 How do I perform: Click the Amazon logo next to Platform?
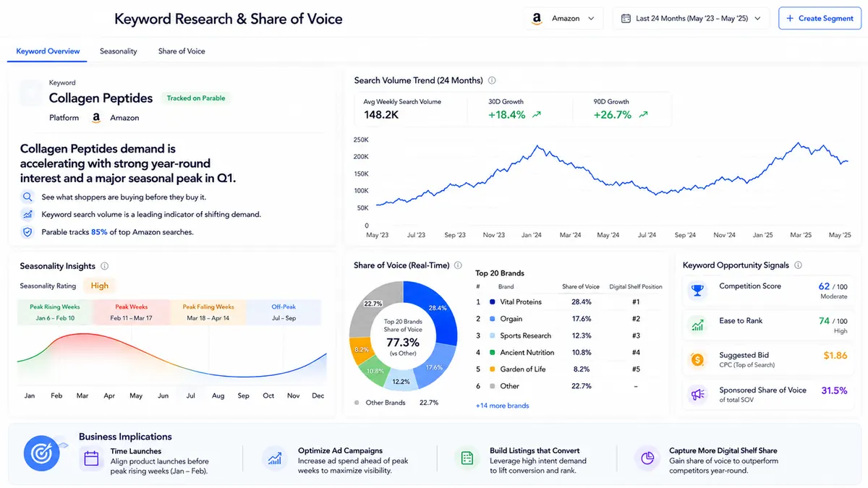coord(96,118)
